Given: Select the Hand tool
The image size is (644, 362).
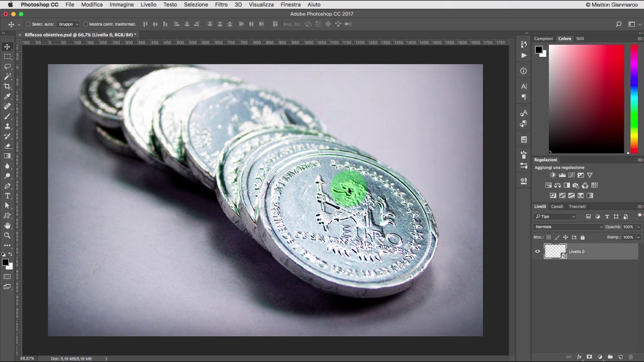Looking at the screenshot, I should (7, 226).
